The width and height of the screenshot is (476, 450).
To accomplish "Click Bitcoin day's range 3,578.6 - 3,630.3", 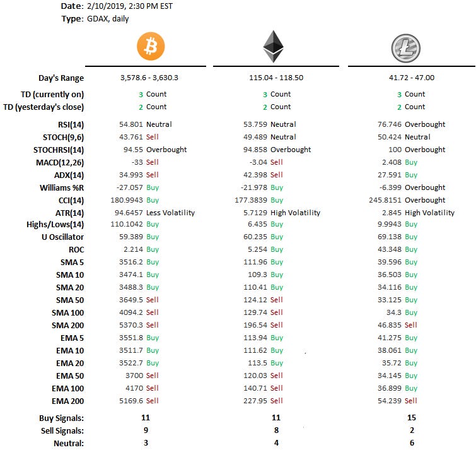I will pyautogui.click(x=149, y=78).
